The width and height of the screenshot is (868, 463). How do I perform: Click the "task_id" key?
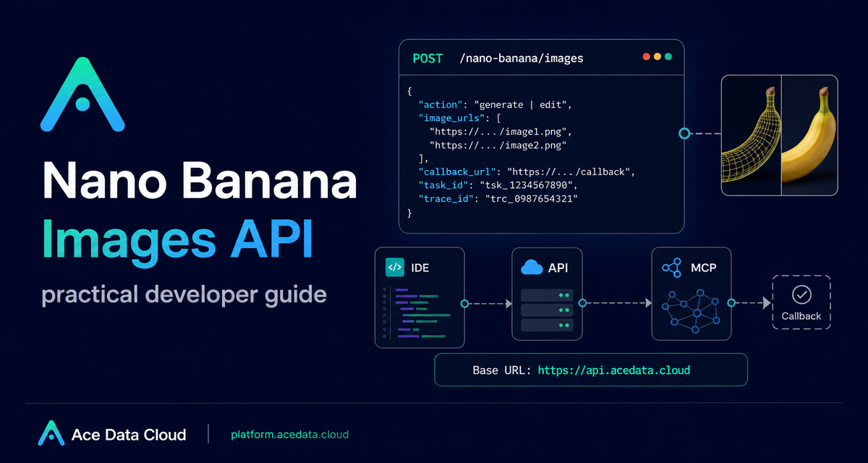pos(445,186)
